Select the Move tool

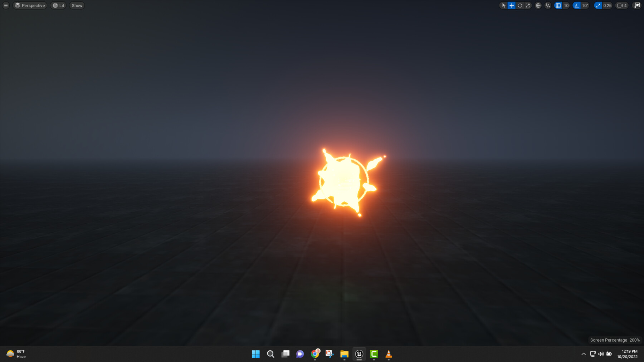pos(512,5)
